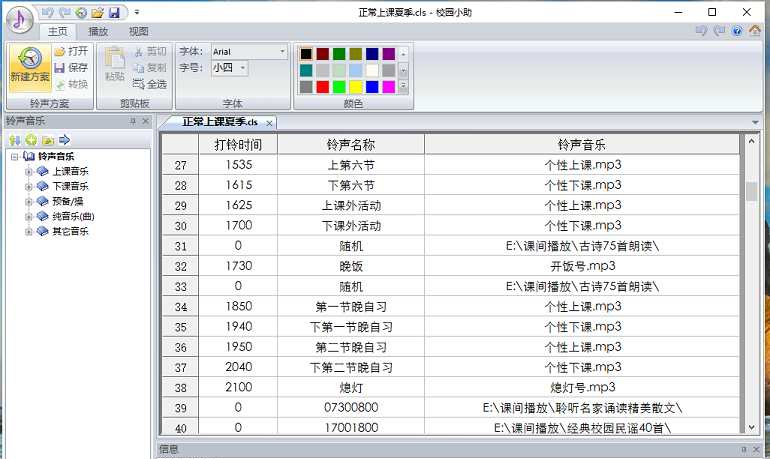Switch to the 视图 ribbon tab
This screenshot has height=459, width=770.
(138, 31)
